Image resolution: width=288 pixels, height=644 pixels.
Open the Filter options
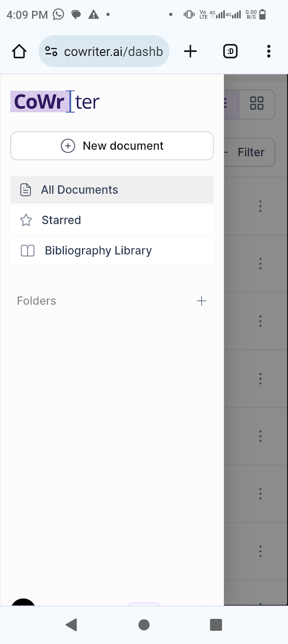(249, 152)
